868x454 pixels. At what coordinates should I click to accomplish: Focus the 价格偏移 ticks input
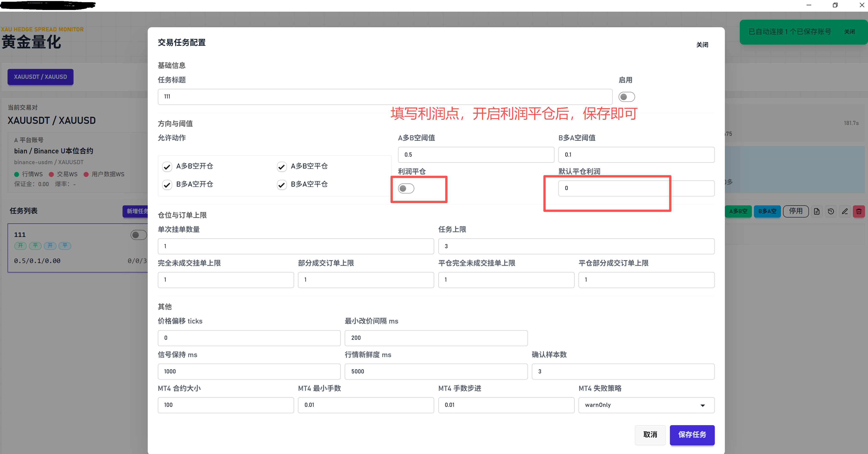pyautogui.click(x=249, y=338)
